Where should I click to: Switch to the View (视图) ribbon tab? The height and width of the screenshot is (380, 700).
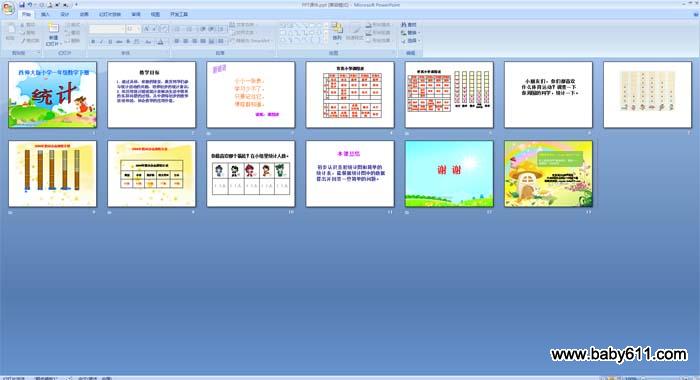[x=155, y=14]
